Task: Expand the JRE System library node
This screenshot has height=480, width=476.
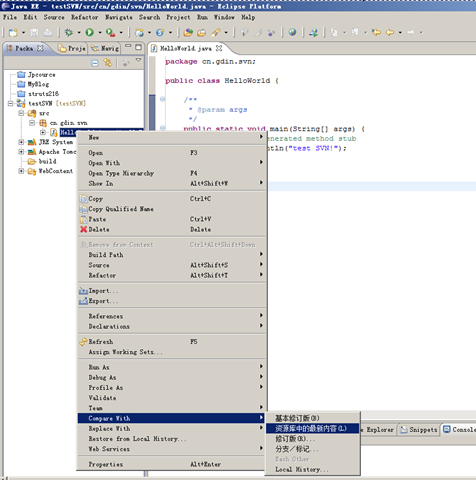Action: [x=21, y=142]
